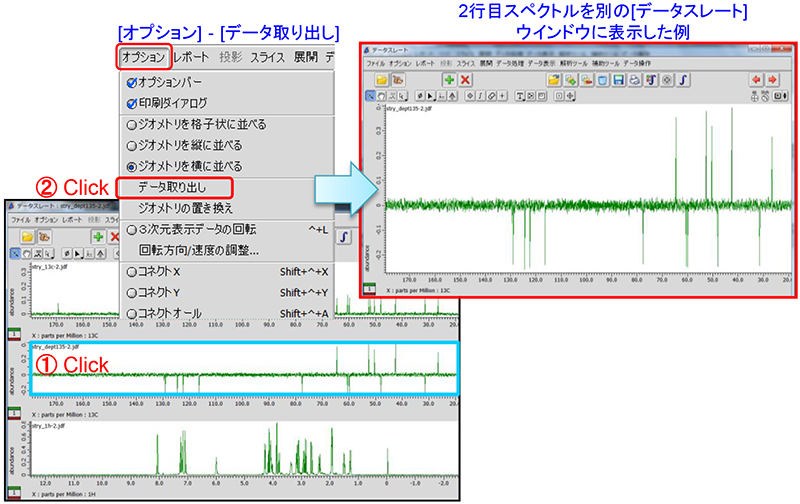The width and height of the screenshot is (800, 504).
Task: Open the レポート menu in enlarged menu bar
Action: [x=194, y=58]
